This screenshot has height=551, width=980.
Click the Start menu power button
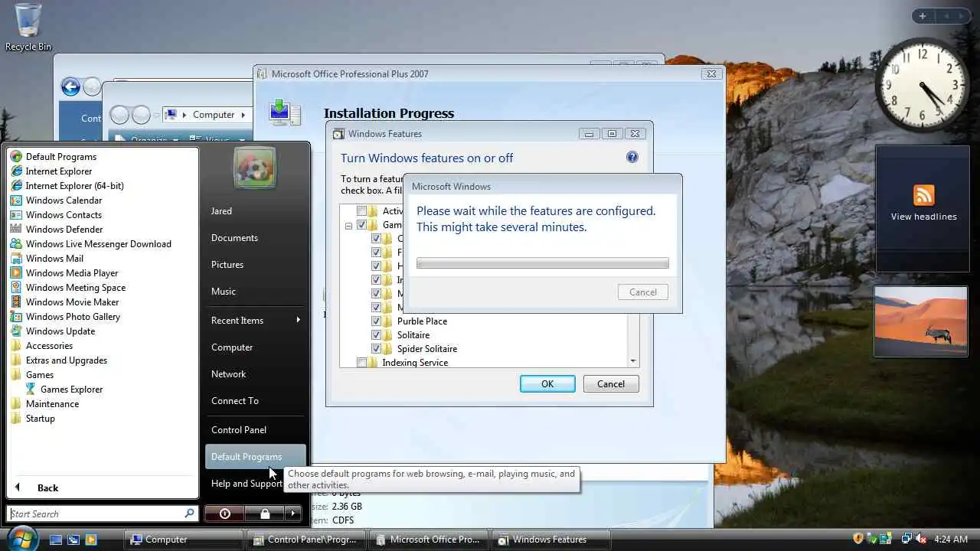coord(224,514)
